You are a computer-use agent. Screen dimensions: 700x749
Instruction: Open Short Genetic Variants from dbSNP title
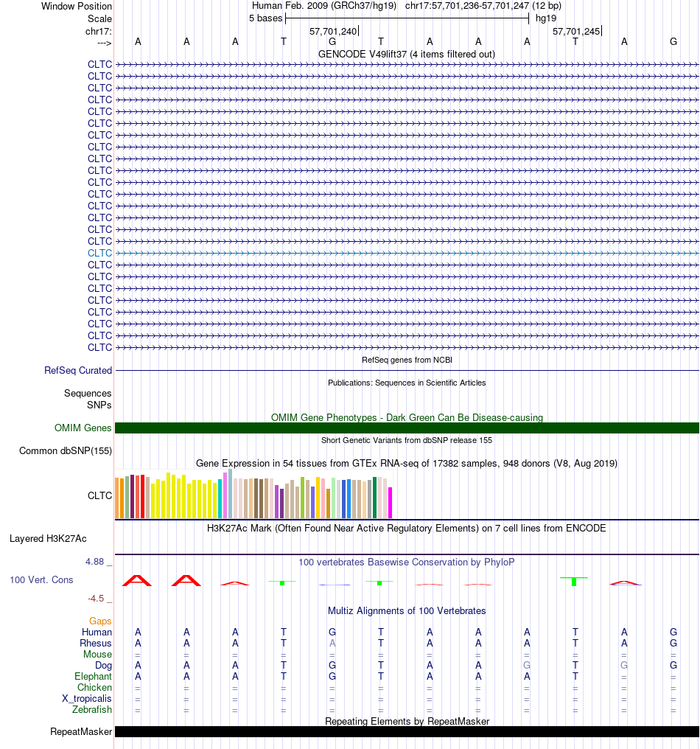tap(407, 440)
